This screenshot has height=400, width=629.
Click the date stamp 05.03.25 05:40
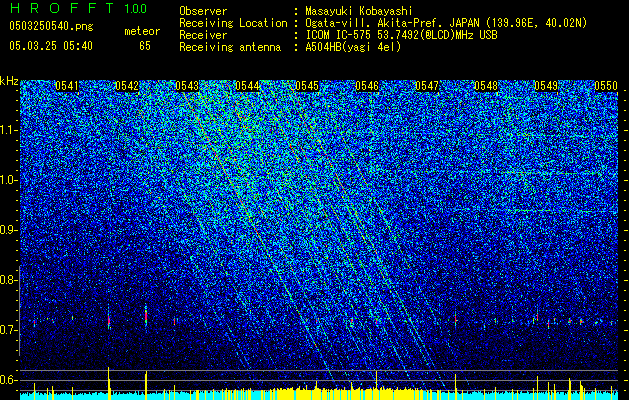[51, 46]
